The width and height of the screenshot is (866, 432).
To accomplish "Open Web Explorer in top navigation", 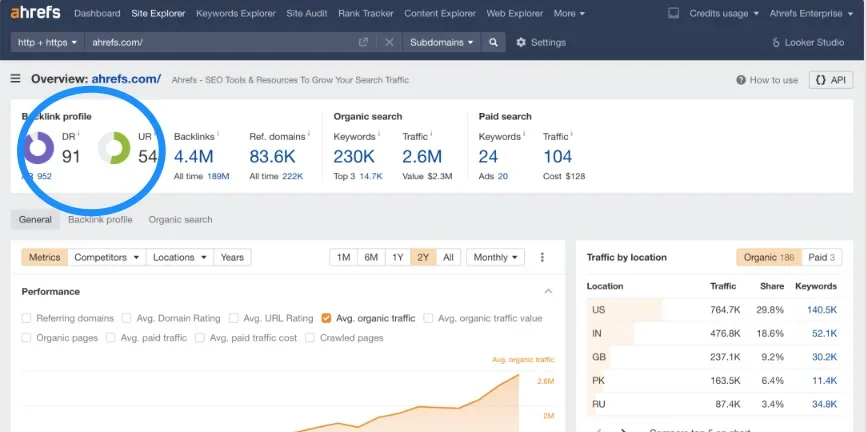I will coord(515,13).
